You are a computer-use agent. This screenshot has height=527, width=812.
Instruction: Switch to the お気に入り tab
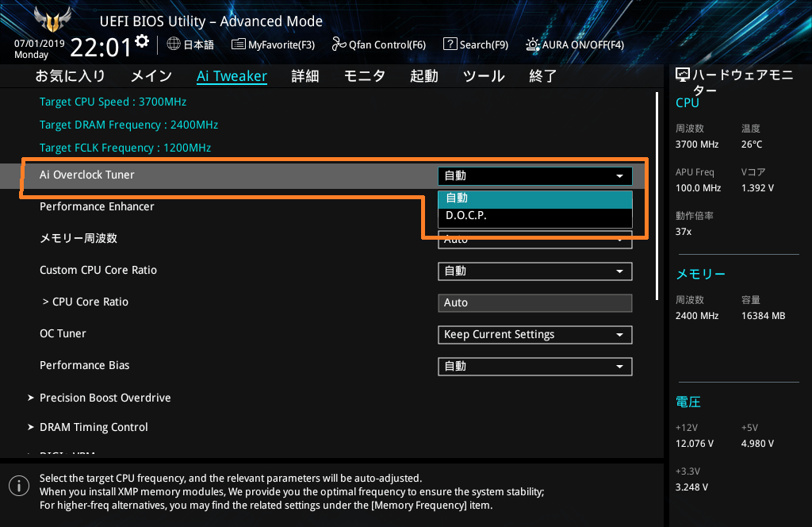70,76
